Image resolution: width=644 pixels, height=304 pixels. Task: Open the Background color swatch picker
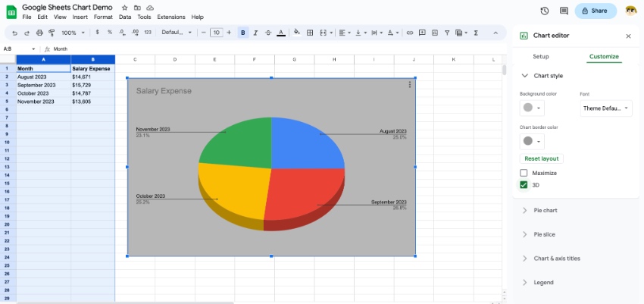click(532, 108)
